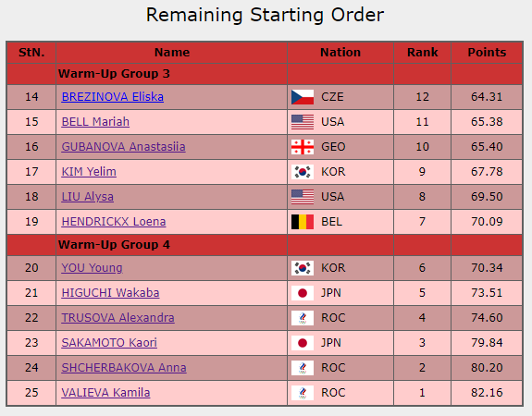
Task: Click the Czech flag icon for Brezinova
Action: [303, 97]
